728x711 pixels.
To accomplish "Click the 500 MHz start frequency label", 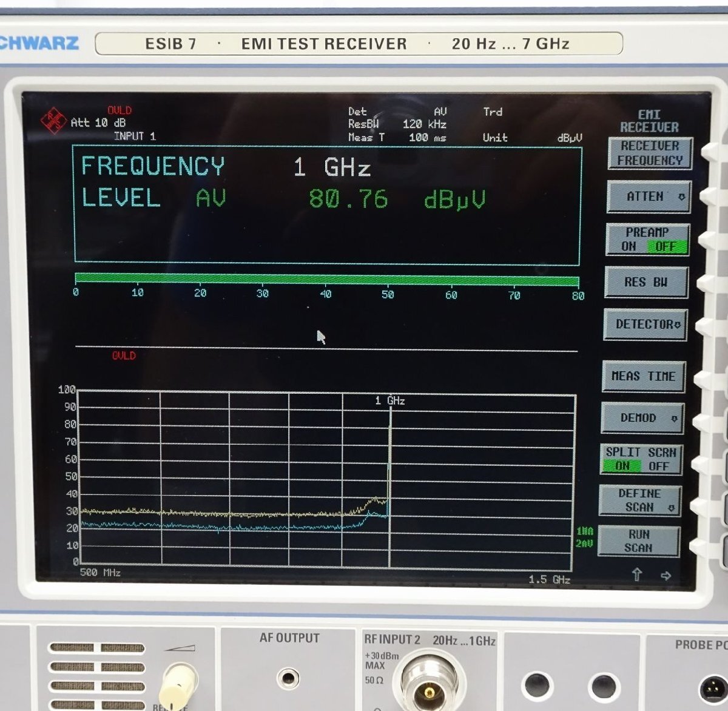I will 100,572.
